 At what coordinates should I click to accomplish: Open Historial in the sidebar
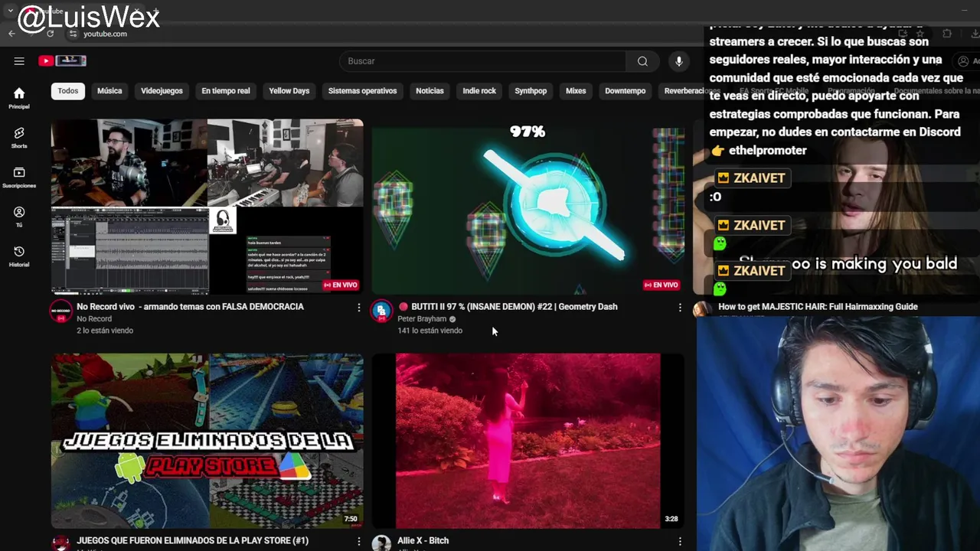[x=19, y=256]
